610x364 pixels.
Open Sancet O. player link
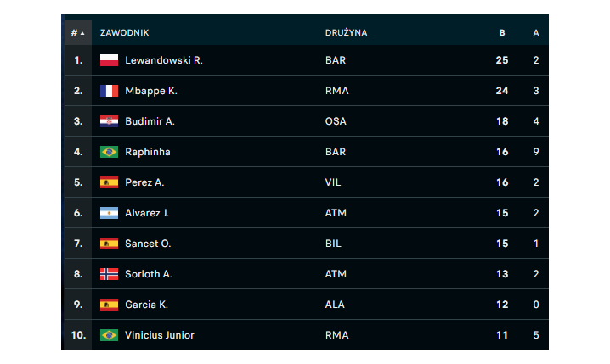coord(148,244)
